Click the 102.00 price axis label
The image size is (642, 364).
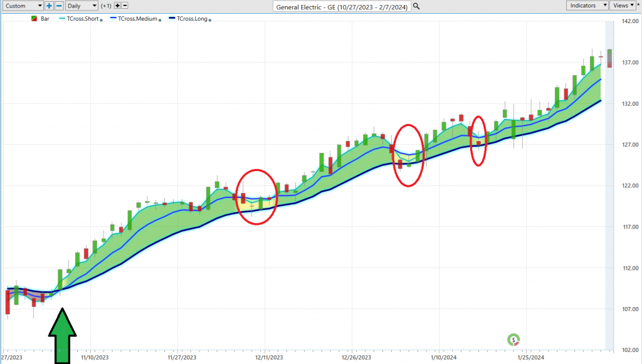pyautogui.click(x=630, y=350)
